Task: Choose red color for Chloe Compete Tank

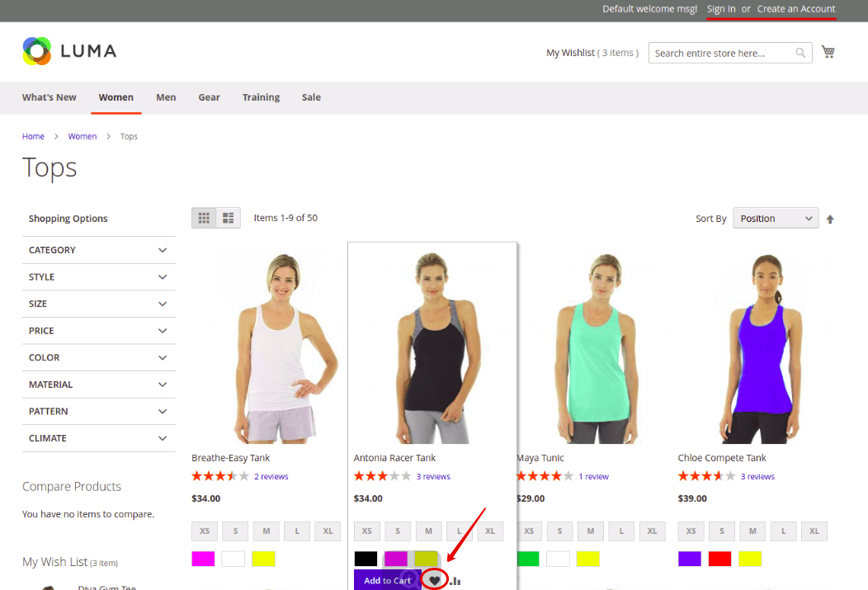Action: pos(719,559)
